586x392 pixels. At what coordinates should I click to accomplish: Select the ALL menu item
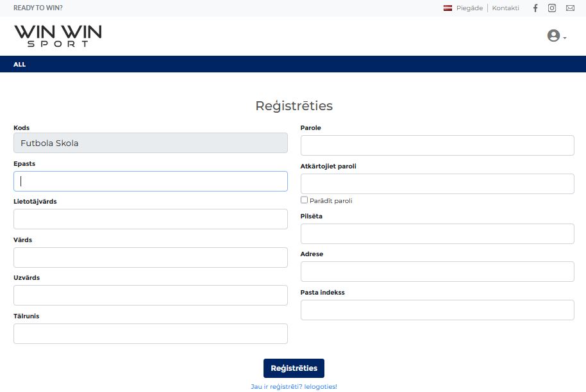[20, 65]
